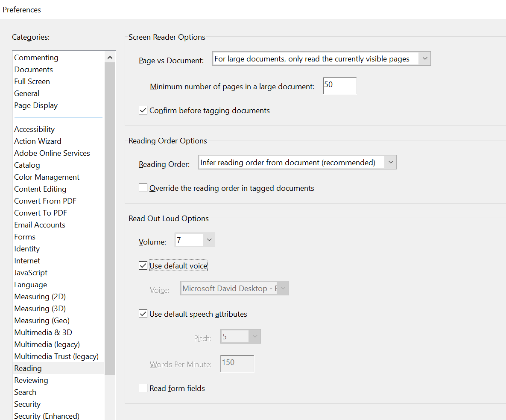Open the Multimedia & 3D category
Viewport: 506px width, 420px height.
click(43, 332)
